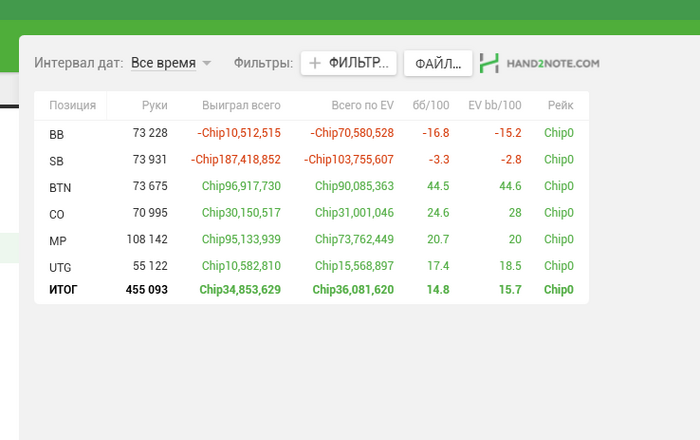700x440 pixels.
Task: Sort by the Позиция column header
Action: (x=72, y=105)
